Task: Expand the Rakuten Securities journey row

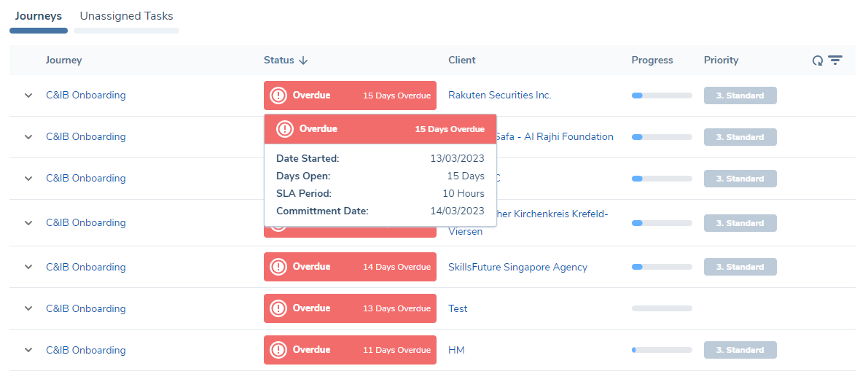Action: 28,96
